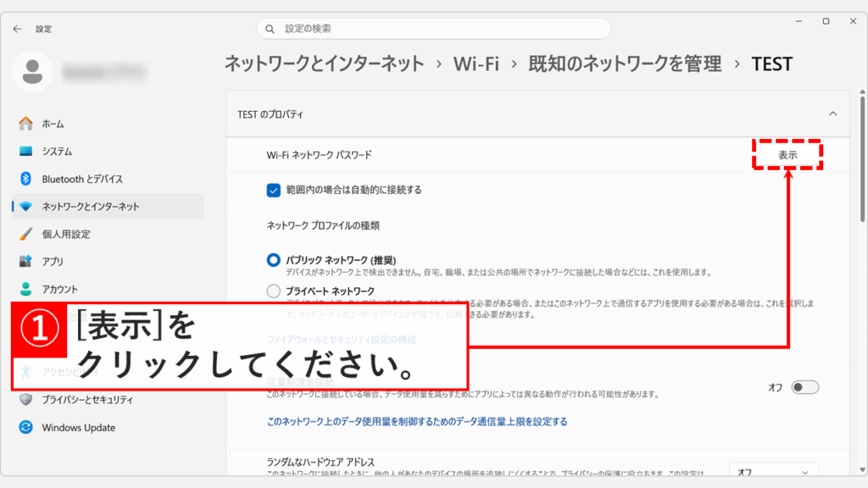
Task: Open アプリ settings
Action: tap(108, 261)
